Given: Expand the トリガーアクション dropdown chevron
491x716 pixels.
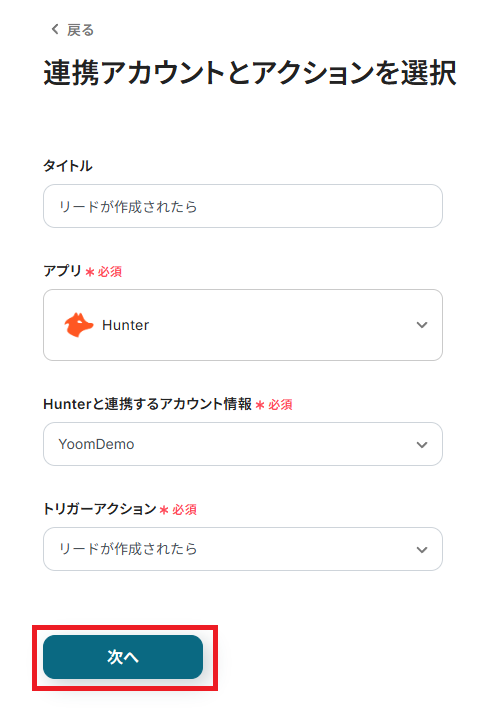Looking at the screenshot, I should (422, 549).
